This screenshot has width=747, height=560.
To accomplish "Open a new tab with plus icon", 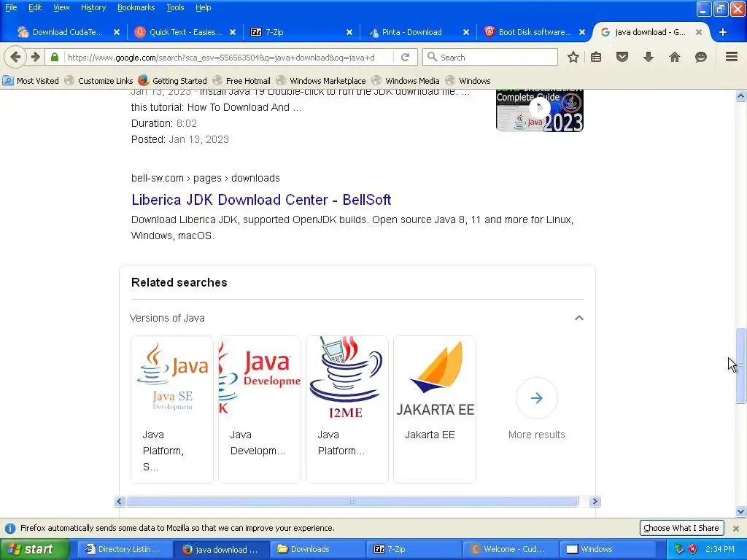I will pyautogui.click(x=723, y=32).
